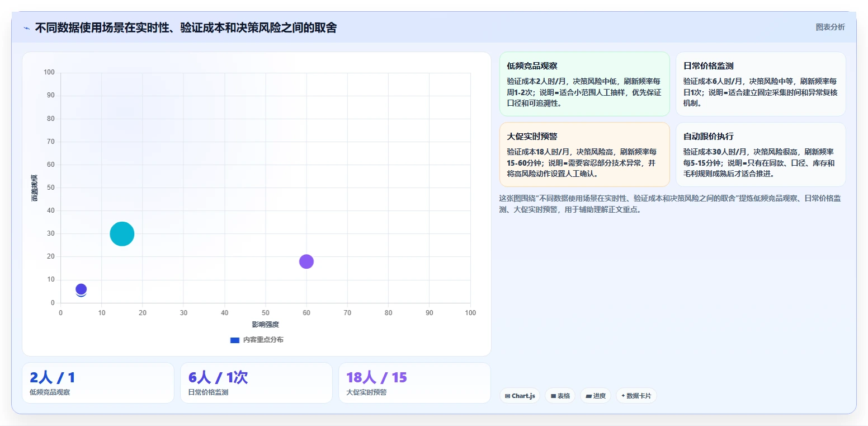Click the 覆盖规模 y-axis label
This screenshot has height=426, width=868.
coord(35,188)
